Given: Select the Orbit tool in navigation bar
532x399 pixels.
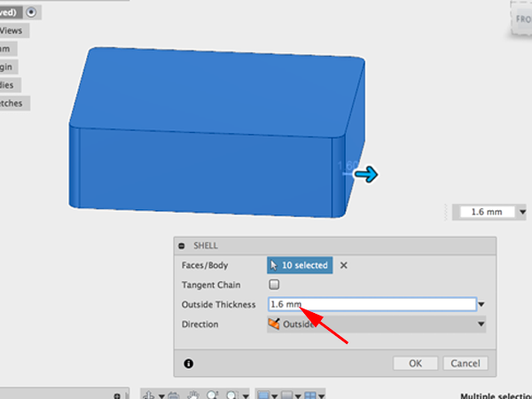Looking at the screenshot, I should click(149, 395).
